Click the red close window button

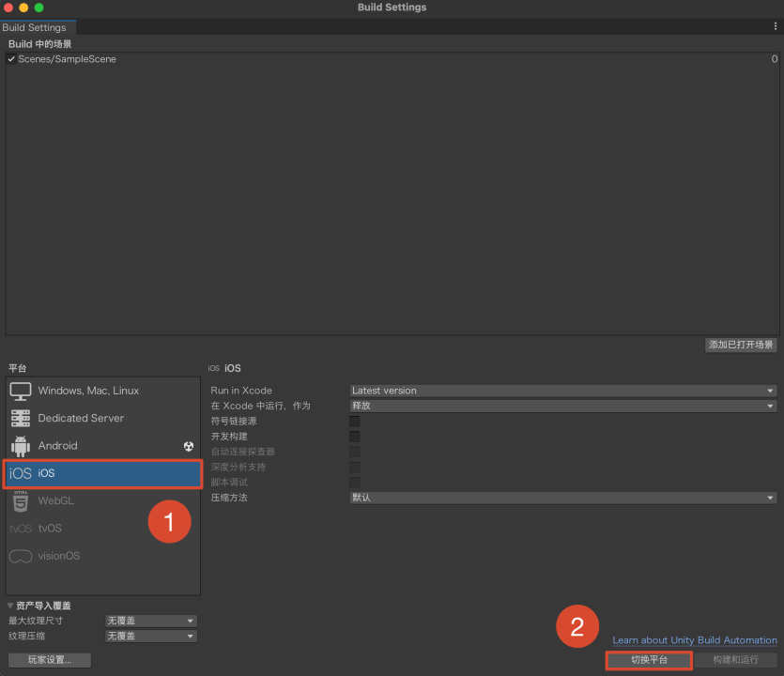(8, 8)
